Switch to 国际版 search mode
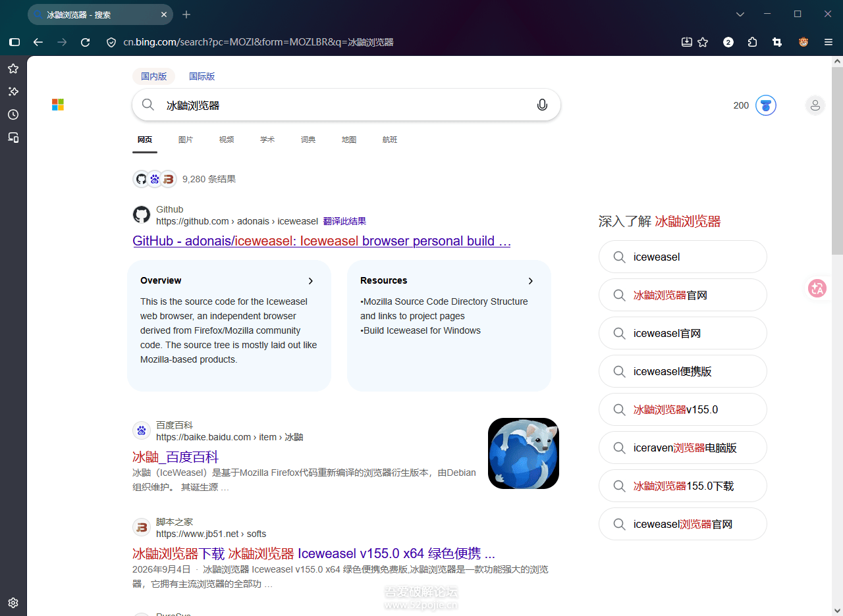The image size is (843, 616). click(202, 76)
